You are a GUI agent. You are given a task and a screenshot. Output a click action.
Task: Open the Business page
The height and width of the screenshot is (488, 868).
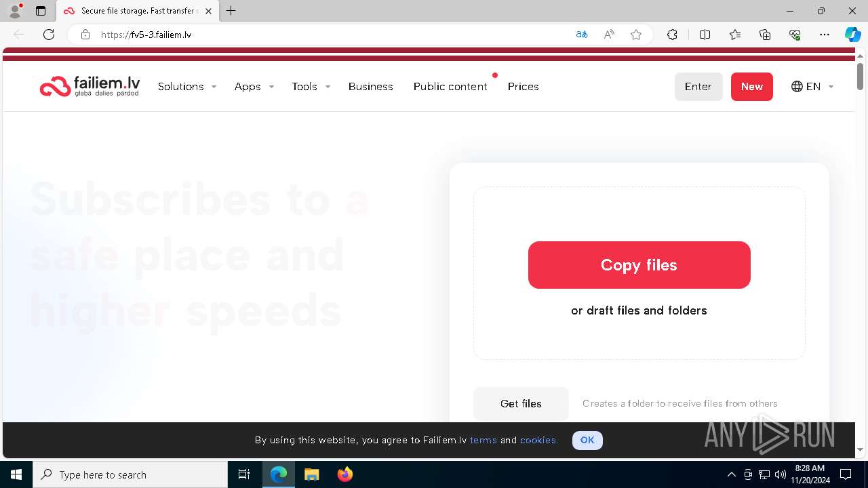370,87
